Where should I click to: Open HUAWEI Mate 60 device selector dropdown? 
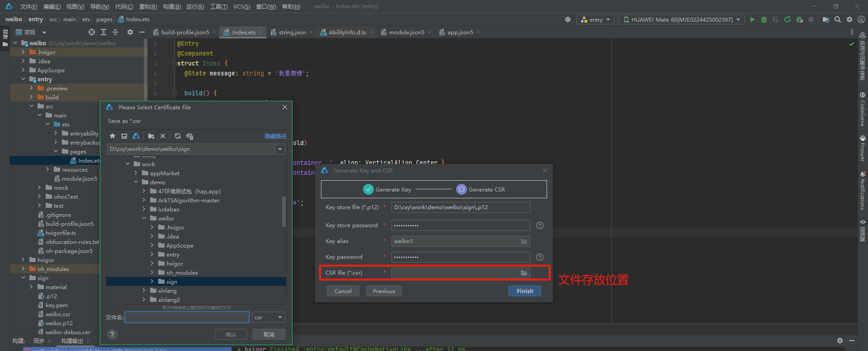pos(682,19)
